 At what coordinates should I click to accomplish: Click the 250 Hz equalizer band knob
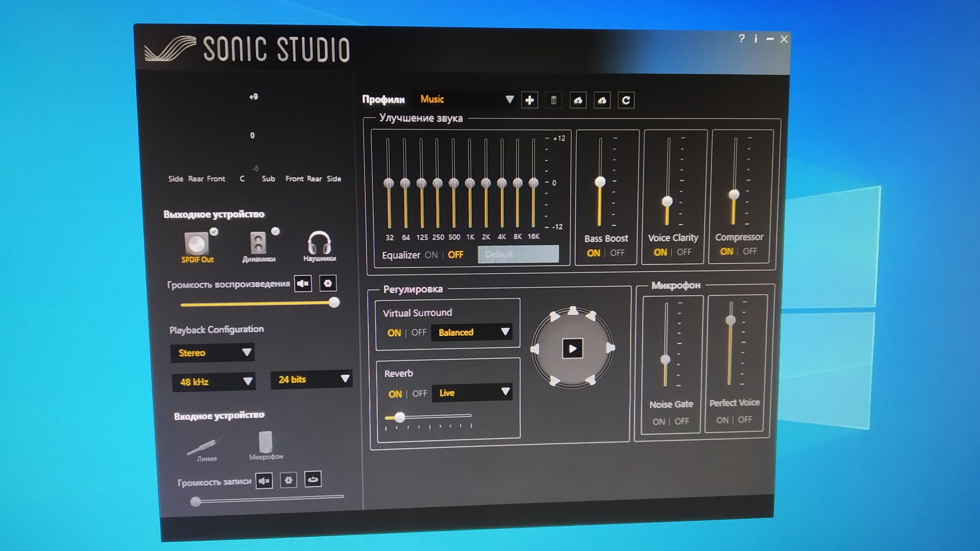coord(437,183)
